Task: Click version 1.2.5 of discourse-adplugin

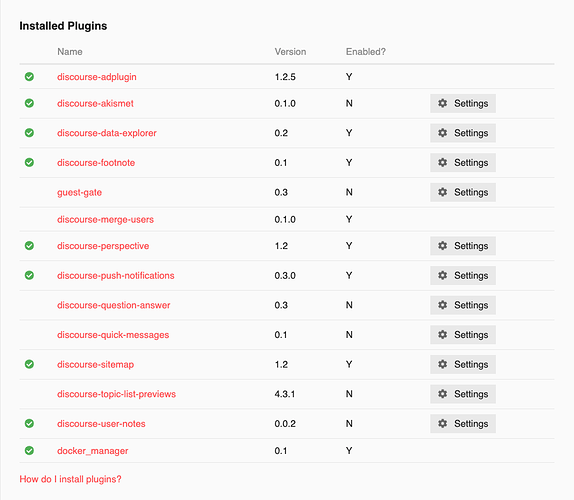Action: pos(285,77)
